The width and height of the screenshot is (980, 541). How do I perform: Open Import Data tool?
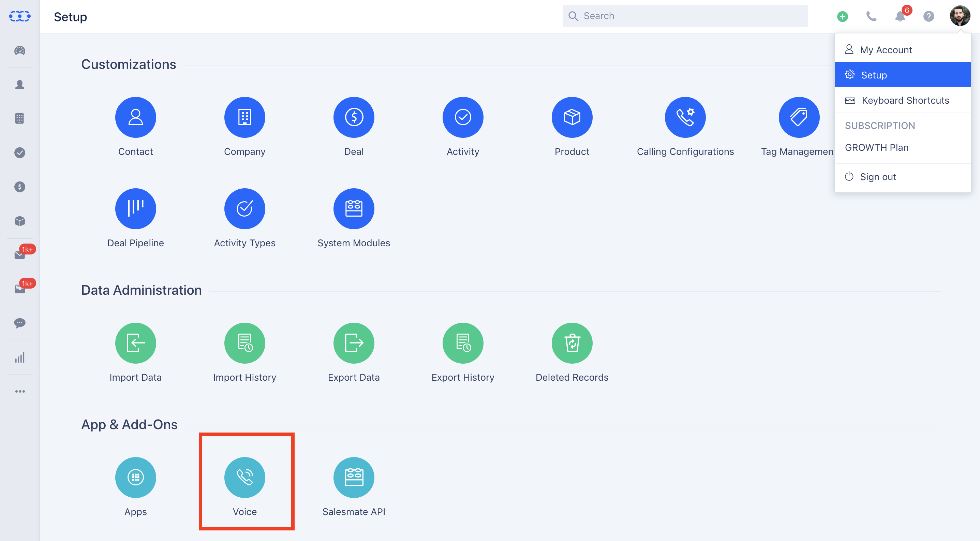pyautogui.click(x=135, y=343)
